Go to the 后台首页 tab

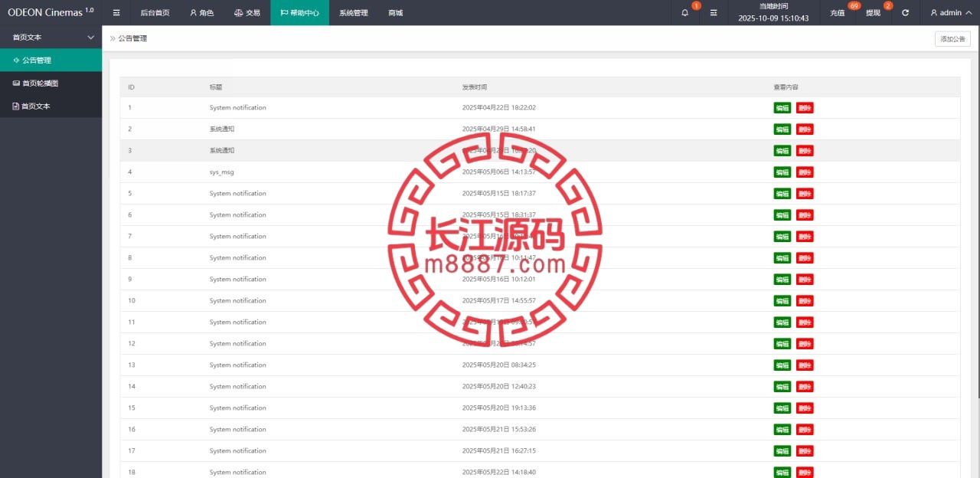point(155,13)
